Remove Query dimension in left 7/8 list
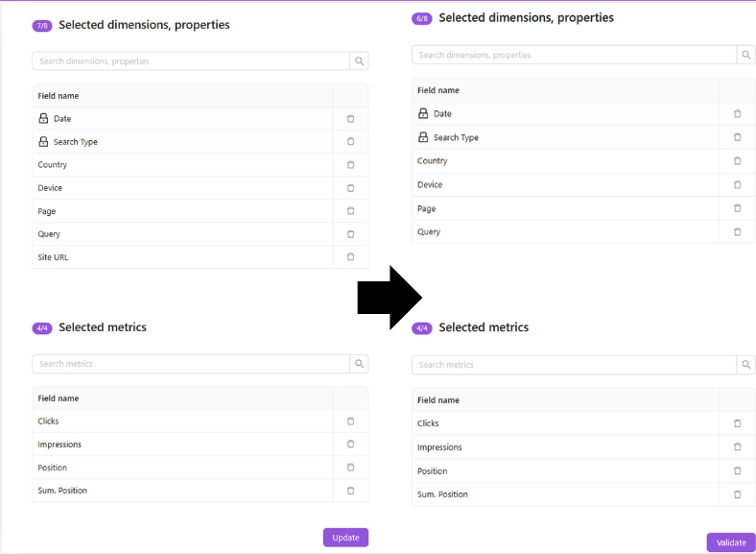Viewport: 756px width, 554px height. (x=350, y=234)
